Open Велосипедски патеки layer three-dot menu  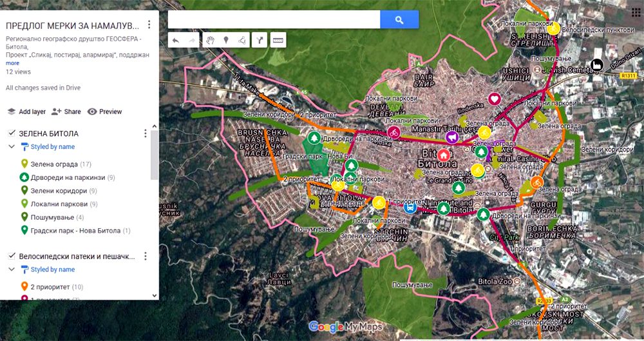click(x=145, y=257)
